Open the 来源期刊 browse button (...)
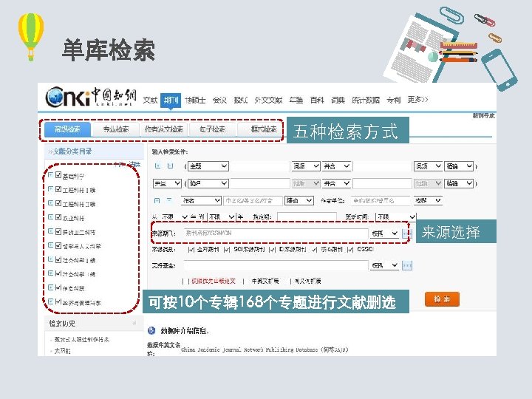Image resolution: width=532 pixels, height=399 pixels. 407,233
